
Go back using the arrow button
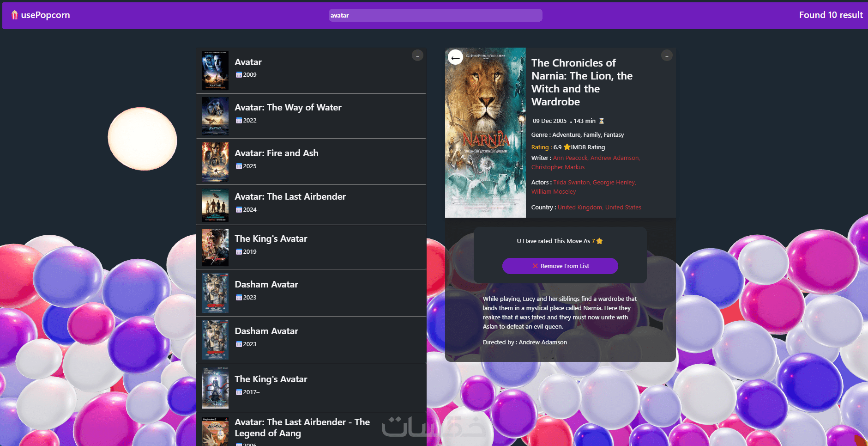pyautogui.click(x=456, y=57)
